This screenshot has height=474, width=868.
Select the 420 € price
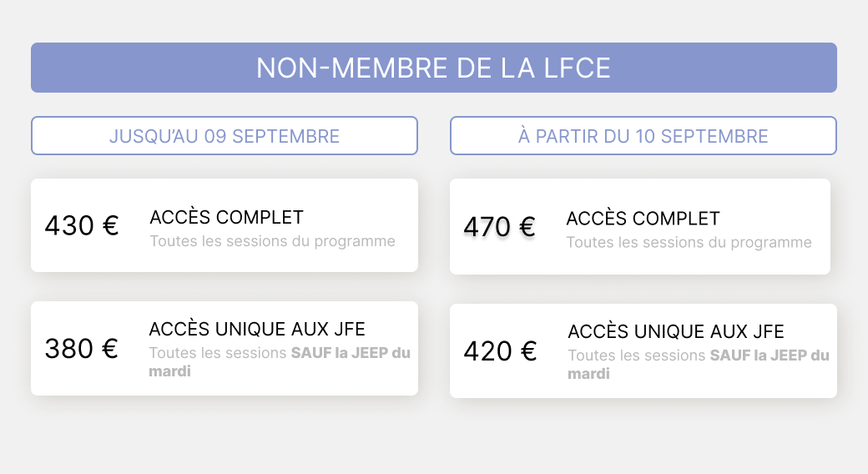tap(500, 350)
